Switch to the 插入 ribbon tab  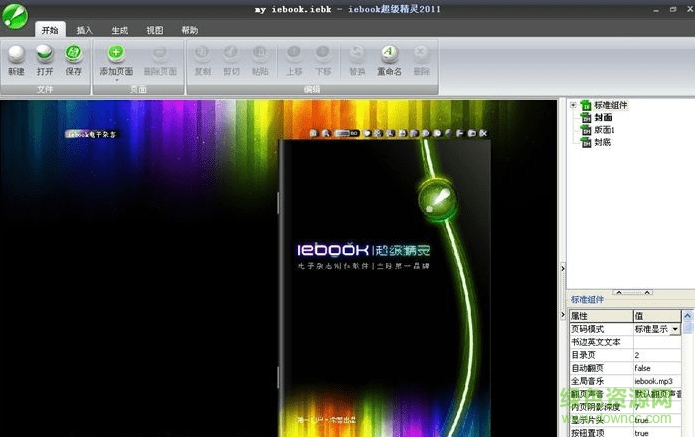coord(85,30)
